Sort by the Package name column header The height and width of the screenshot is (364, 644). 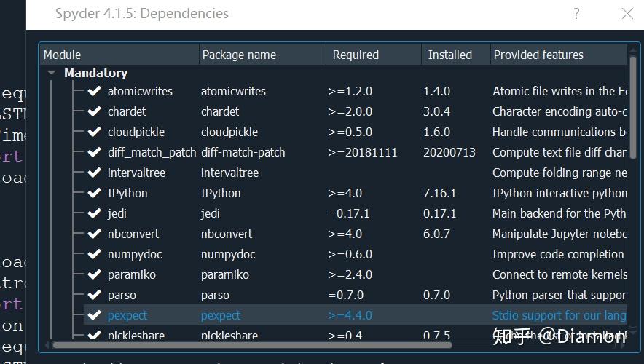tap(262, 55)
